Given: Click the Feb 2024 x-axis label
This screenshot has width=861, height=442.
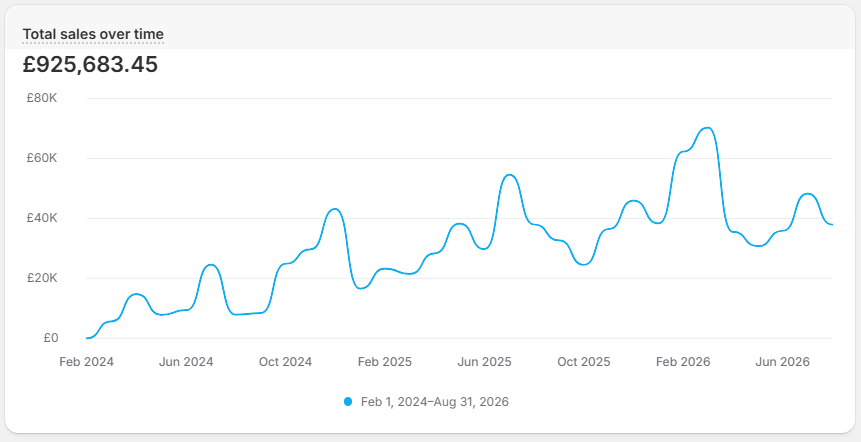Looking at the screenshot, I should point(87,362).
